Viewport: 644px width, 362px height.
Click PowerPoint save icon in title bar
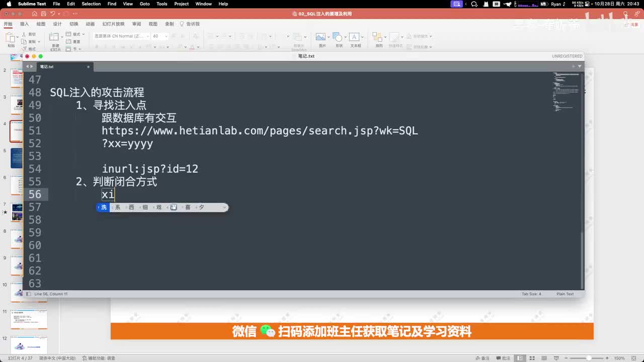(x=43, y=14)
